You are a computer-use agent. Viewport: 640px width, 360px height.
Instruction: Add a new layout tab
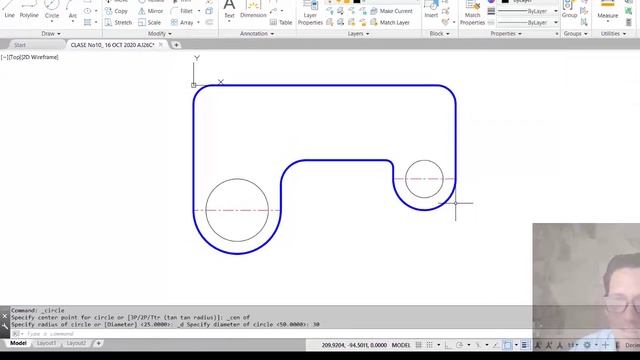[98, 343]
